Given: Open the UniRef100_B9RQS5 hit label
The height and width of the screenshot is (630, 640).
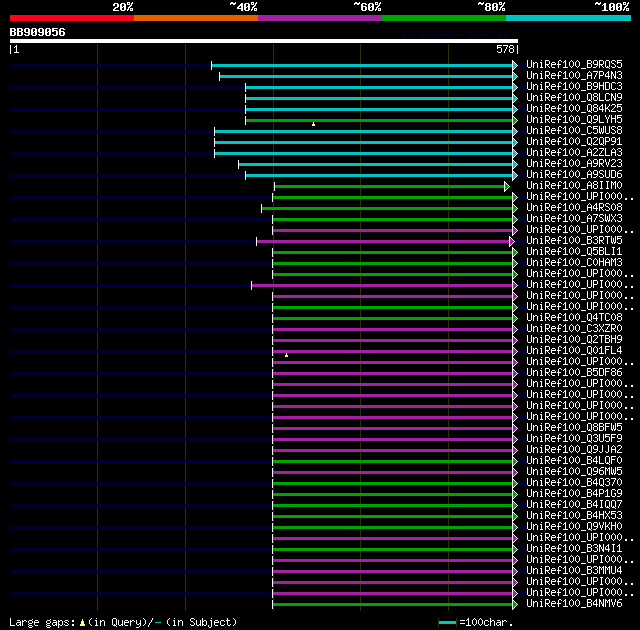Looking at the screenshot, I should click(x=574, y=64).
